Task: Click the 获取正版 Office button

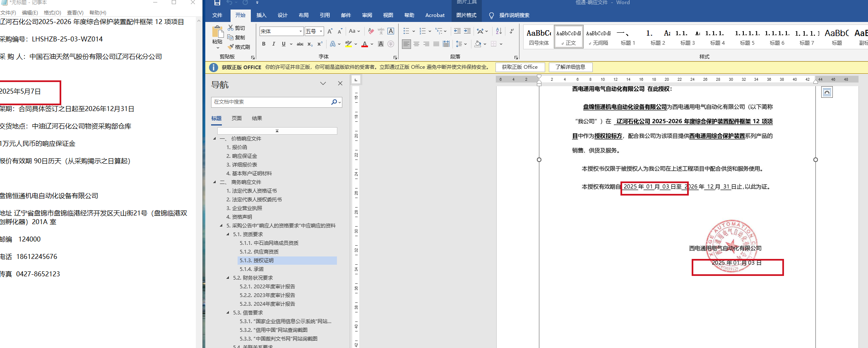Action: [x=519, y=67]
